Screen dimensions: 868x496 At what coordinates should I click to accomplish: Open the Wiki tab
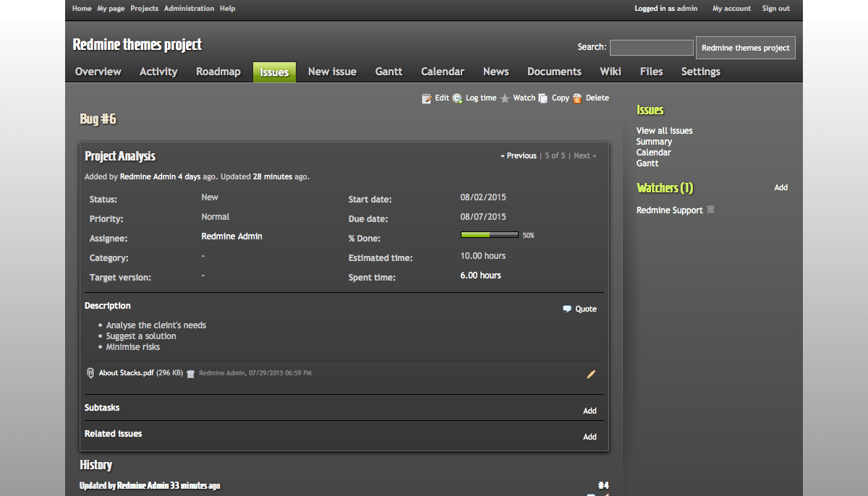coord(610,72)
